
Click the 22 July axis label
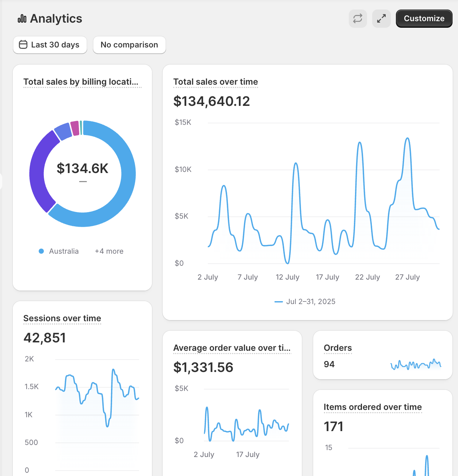[367, 277]
